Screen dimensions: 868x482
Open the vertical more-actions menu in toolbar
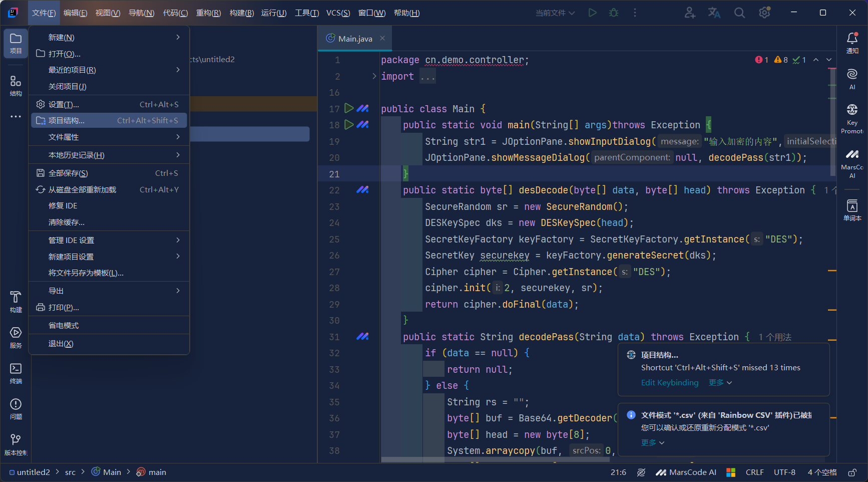635,13
